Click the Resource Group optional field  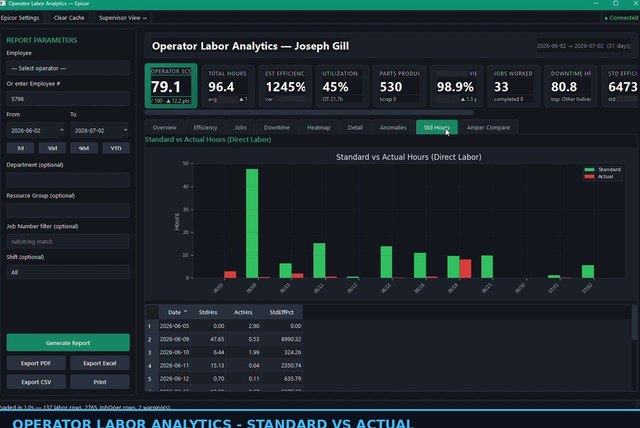click(68, 211)
